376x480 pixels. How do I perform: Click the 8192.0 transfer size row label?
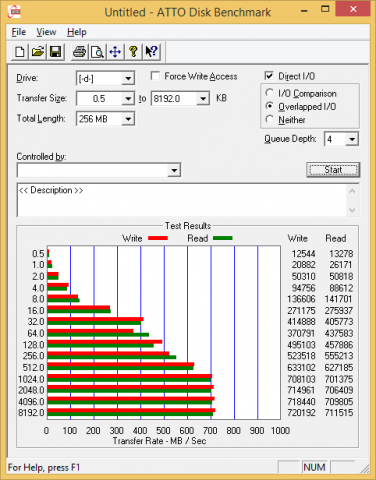click(31, 413)
